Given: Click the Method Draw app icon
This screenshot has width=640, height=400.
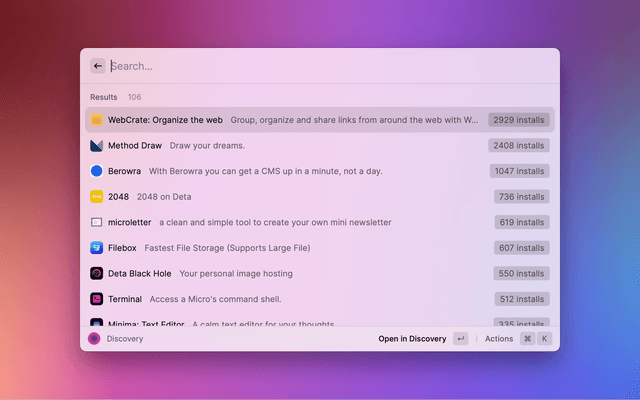Looking at the screenshot, I should pos(97,145).
